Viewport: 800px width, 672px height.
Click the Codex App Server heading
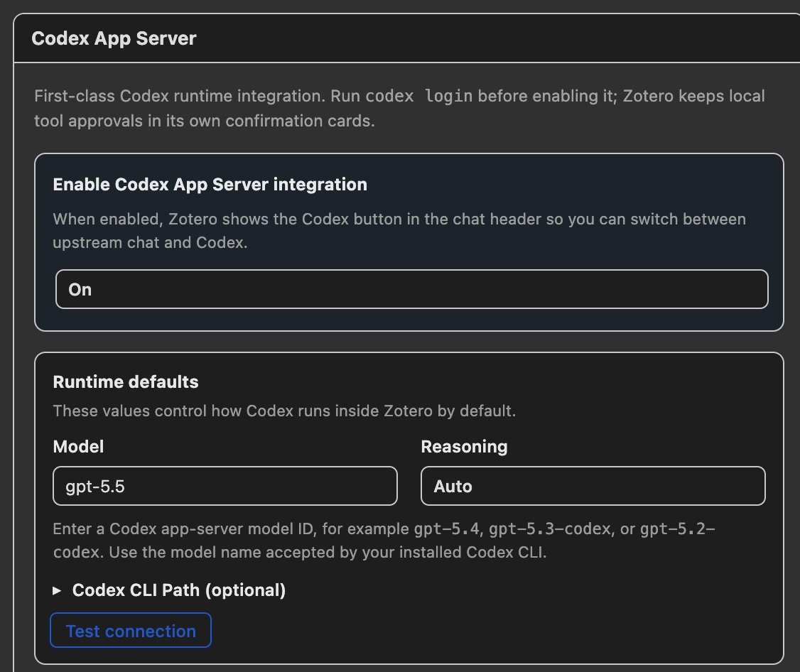point(114,38)
